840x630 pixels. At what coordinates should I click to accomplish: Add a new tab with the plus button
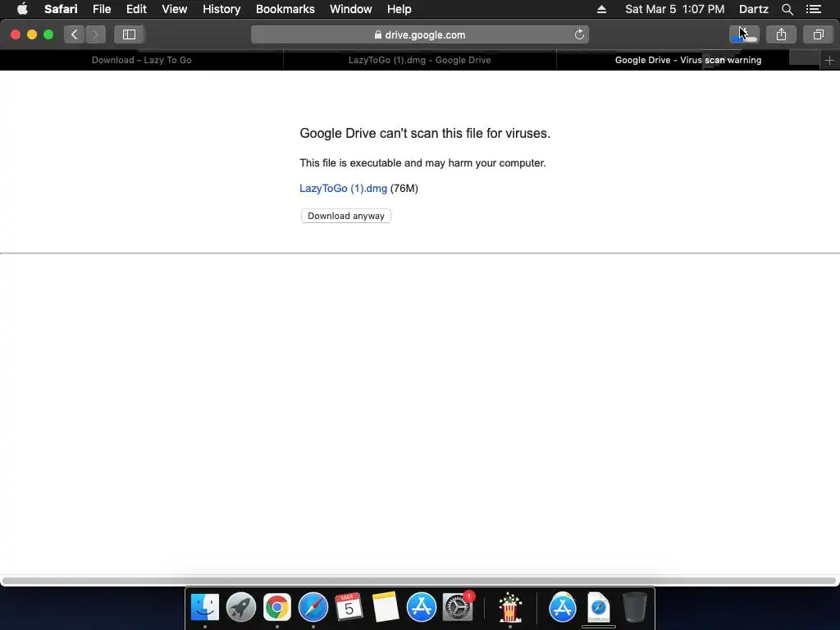coord(829,61)
